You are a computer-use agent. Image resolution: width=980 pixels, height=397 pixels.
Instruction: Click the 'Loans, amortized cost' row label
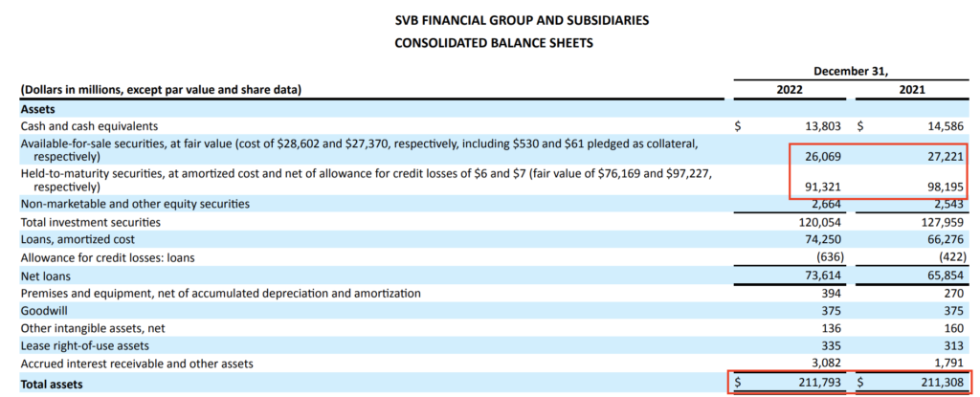78,239
